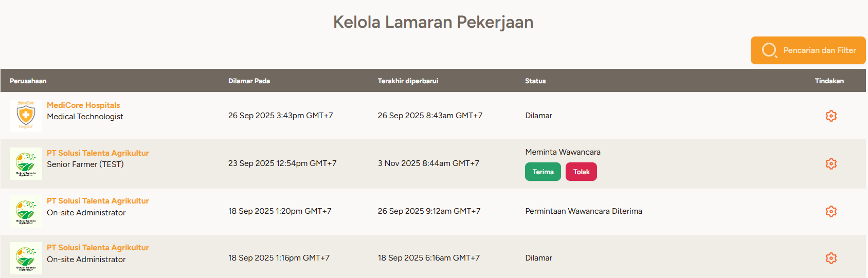Image resolution: width=868 pixels, height=278 pixels.
Task: Open company link in 18 Sep 1:20pm row
Action: 98,200
